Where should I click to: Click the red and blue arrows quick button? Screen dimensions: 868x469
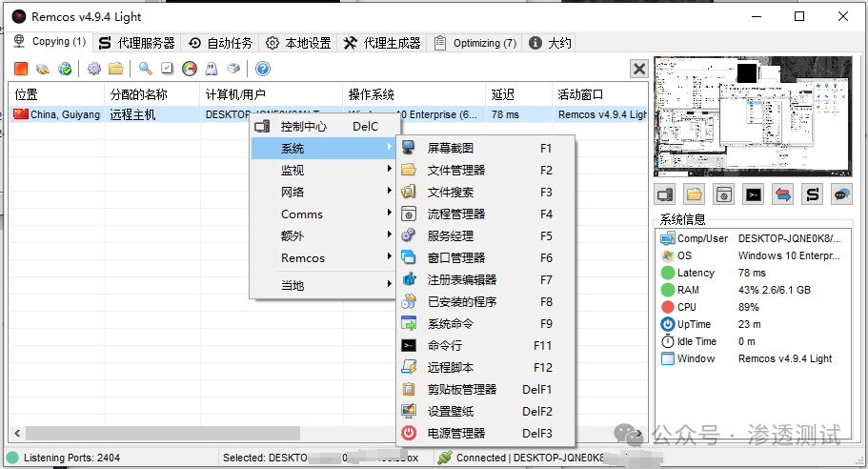(782, 194)
